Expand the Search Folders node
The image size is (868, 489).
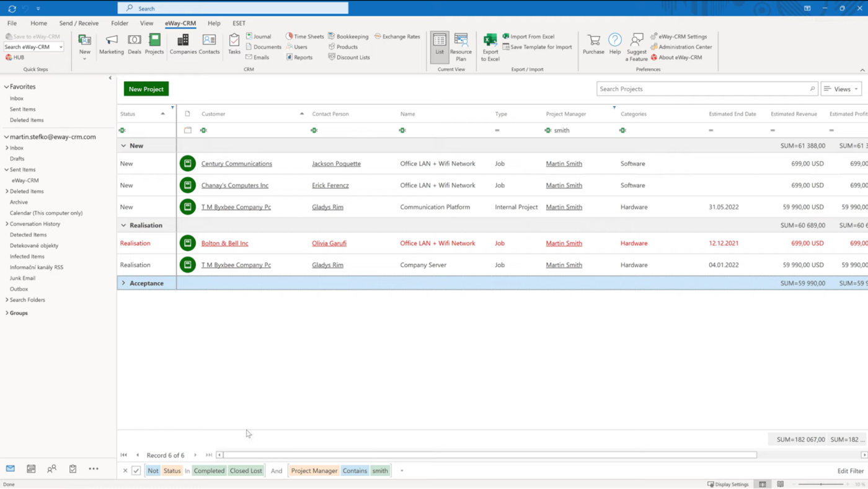[x=7, y=300]
